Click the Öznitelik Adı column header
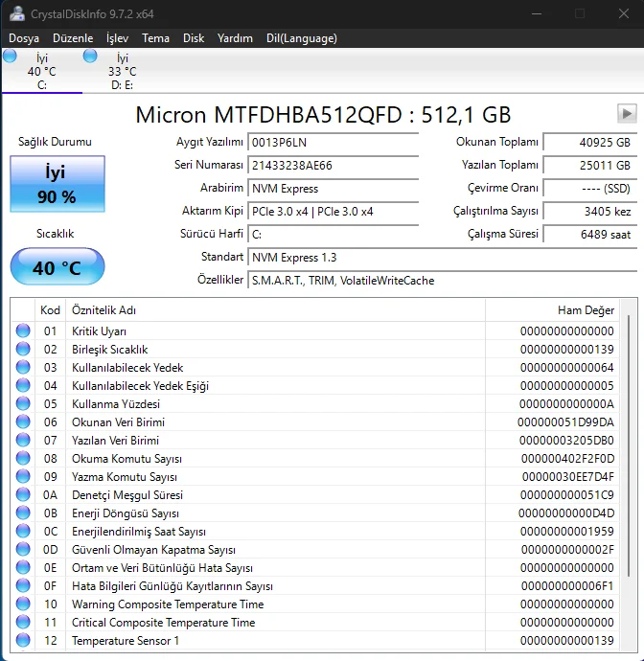Screen dimensions: 644x661 [274, 310]
